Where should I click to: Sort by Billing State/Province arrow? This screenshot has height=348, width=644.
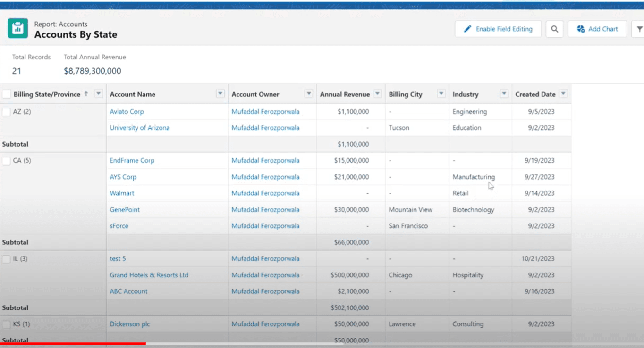86,94
